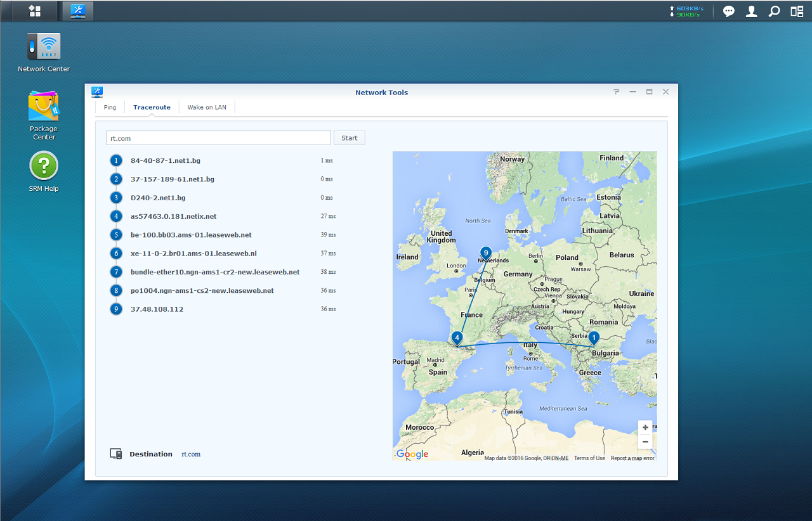
Task: Click the 37 ms latency value
Action: pos(328,254)
